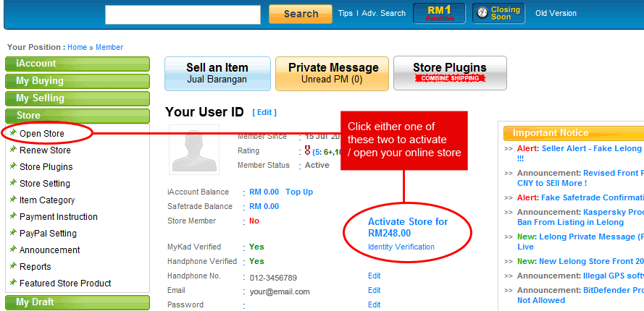
Task: Click the pin icon beside Reports
Action: coord(13,266)
